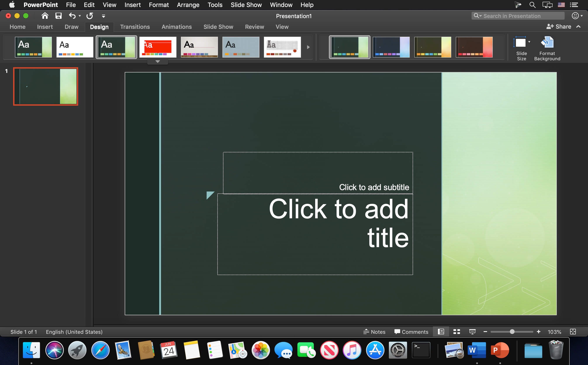588x365 pixels.
Task: Switch to the Transitions tab
Action: pos(135,26)
